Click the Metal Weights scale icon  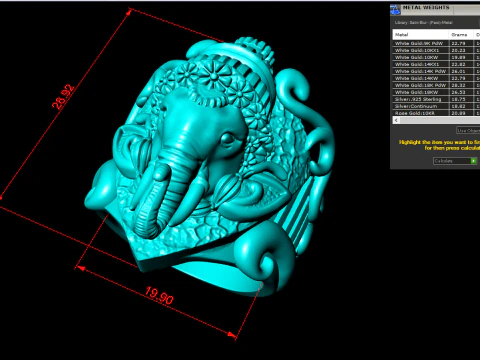[x=395, y=10]
